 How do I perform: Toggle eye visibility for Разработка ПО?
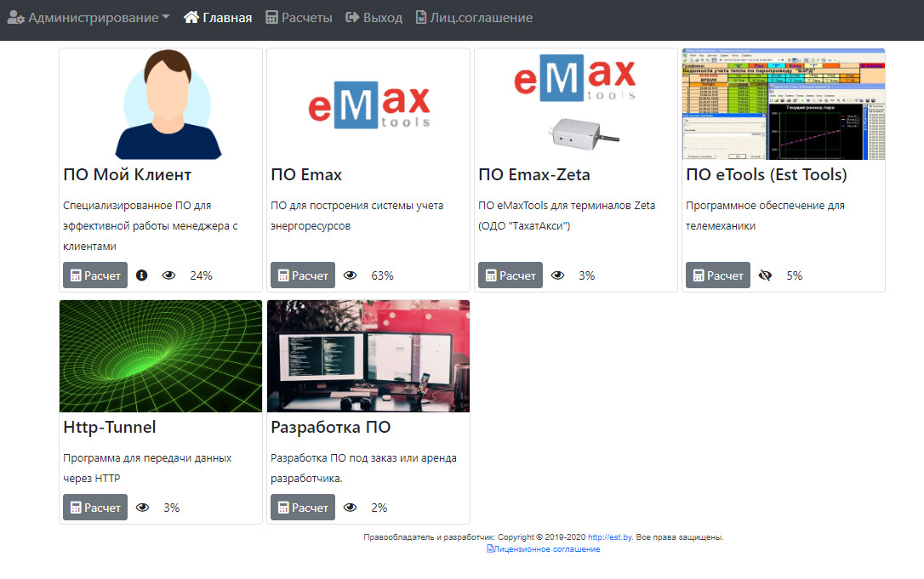click(350, 507)
